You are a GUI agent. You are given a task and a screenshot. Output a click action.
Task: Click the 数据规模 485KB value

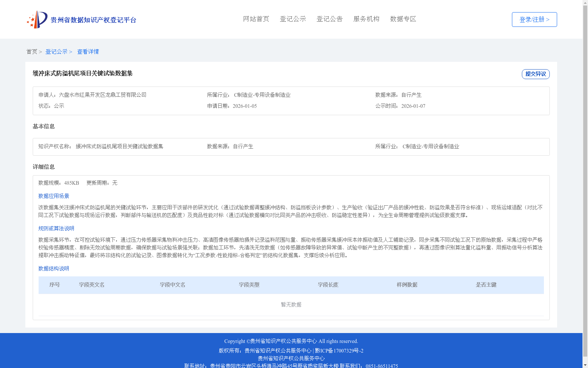[x=72, y=183]
